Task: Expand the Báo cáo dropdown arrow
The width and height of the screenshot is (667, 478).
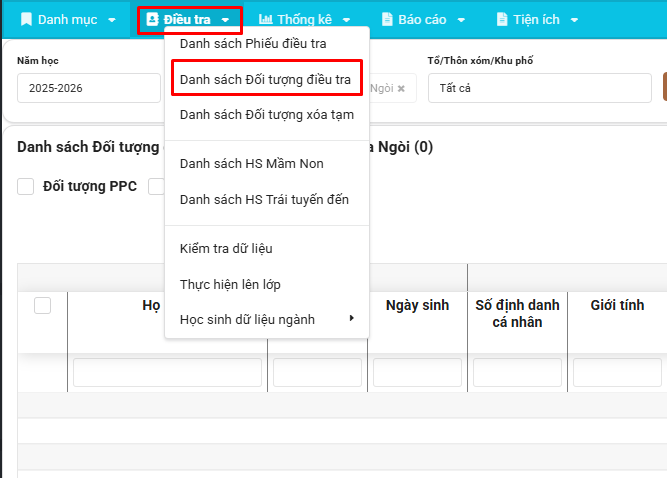Action: 461,20
